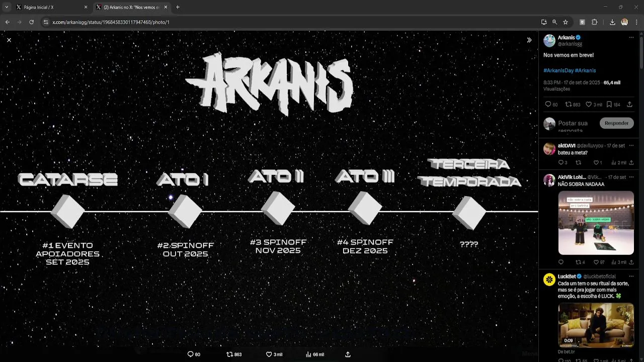
Task: Bookmark this page with star icon
Action: 566,22
